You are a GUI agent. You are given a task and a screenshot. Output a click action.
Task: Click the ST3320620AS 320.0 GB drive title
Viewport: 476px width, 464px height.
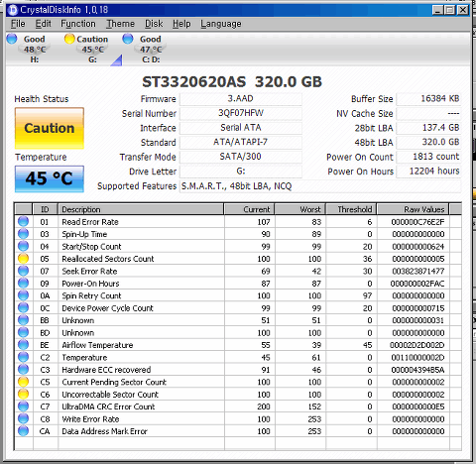click(232, 81)
